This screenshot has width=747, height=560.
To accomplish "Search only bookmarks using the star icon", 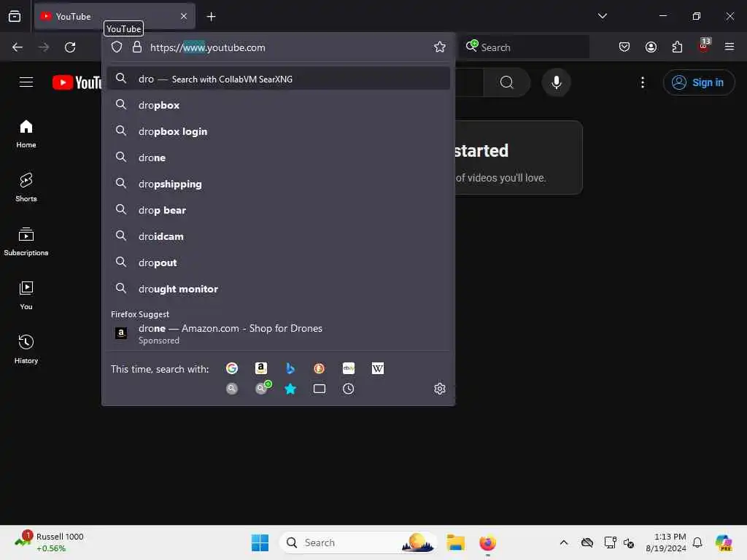I will point(290,389).
